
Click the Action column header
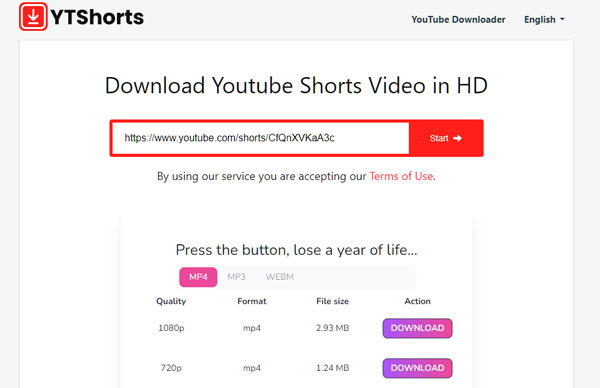pyautogui.click(x=417, y=301)
